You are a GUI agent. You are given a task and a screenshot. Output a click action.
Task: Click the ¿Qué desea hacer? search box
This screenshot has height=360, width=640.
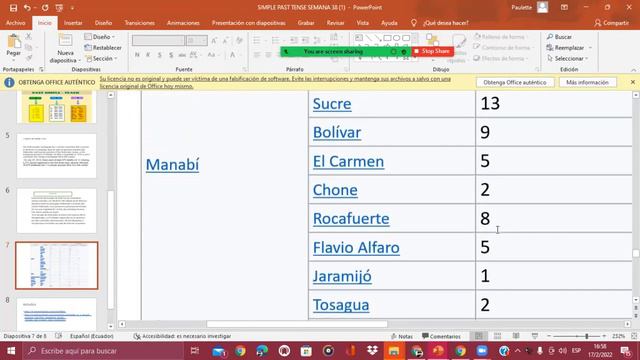point(441,23)
